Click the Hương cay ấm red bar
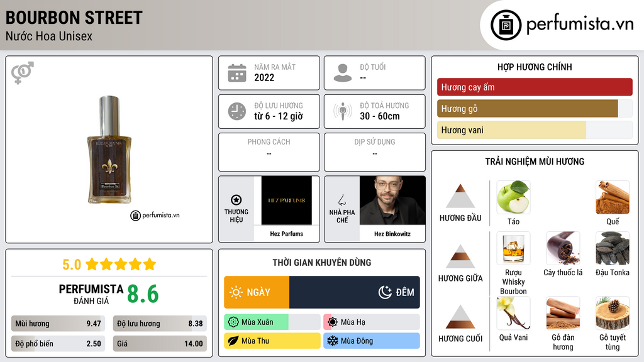644x362 pixels. point(535,87)
